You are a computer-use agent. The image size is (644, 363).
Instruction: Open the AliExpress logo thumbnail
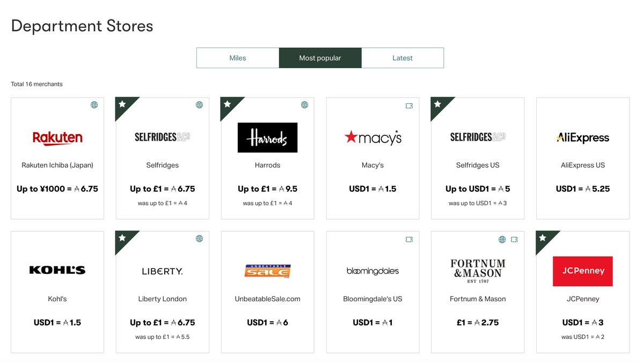pyautogui.click(x=583, y=138)
